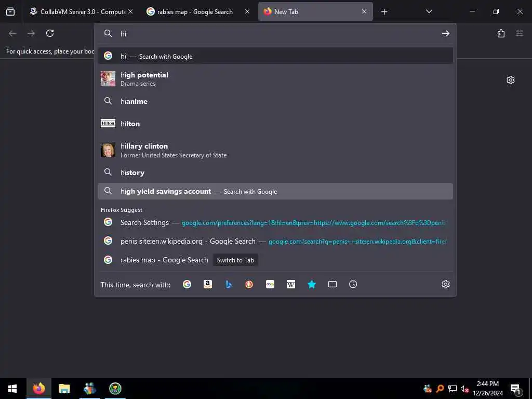The width and height of the screenshot is (532, 399).
Task: Expand the list all tabs chevron
Action: tap(429, 11)
